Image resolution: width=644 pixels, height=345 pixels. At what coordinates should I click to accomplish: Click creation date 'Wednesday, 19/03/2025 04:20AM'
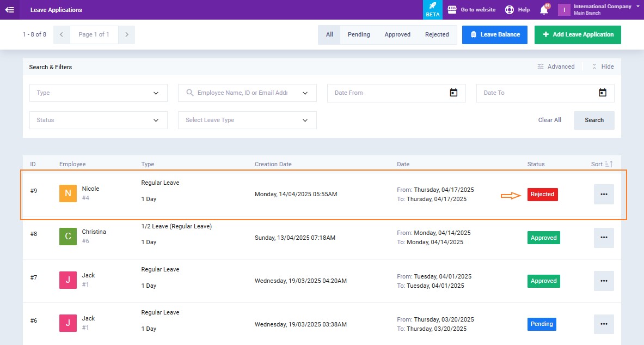coord(300,281)
